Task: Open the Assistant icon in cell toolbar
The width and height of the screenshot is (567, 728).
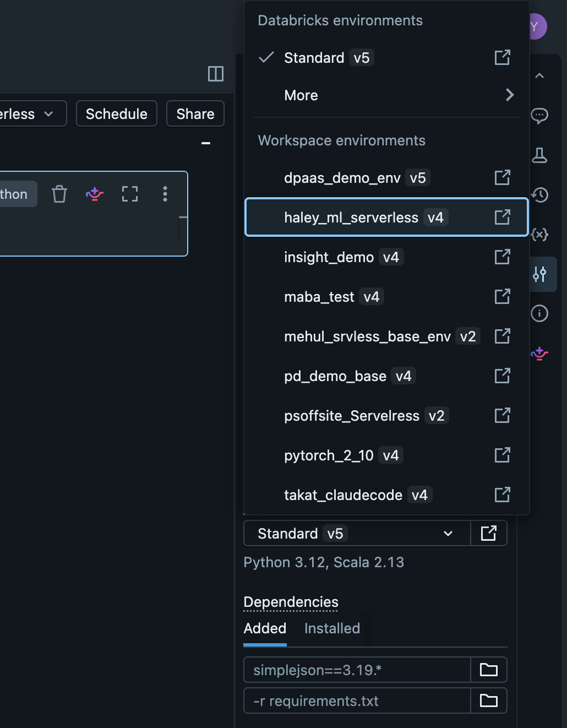Action: coord(95,194)
